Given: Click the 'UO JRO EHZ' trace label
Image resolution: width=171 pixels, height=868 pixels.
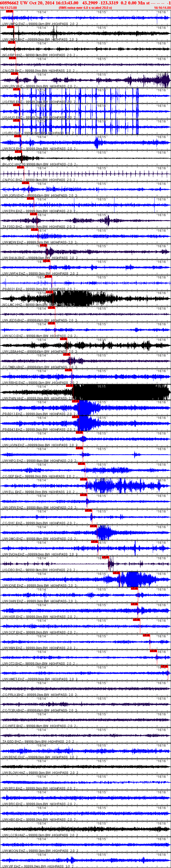Looking at the screenshot, I should [13, 133].
